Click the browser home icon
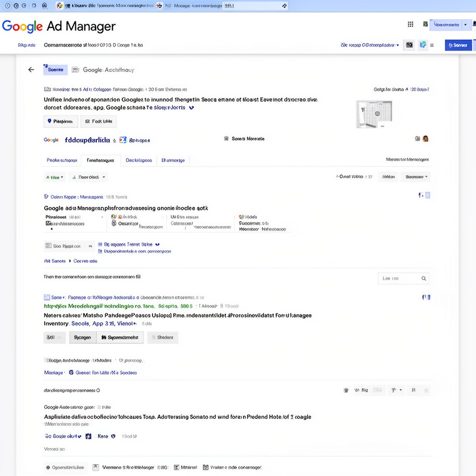Image resolution: width=476 pixels, height=476 pixels. [44, 6]
